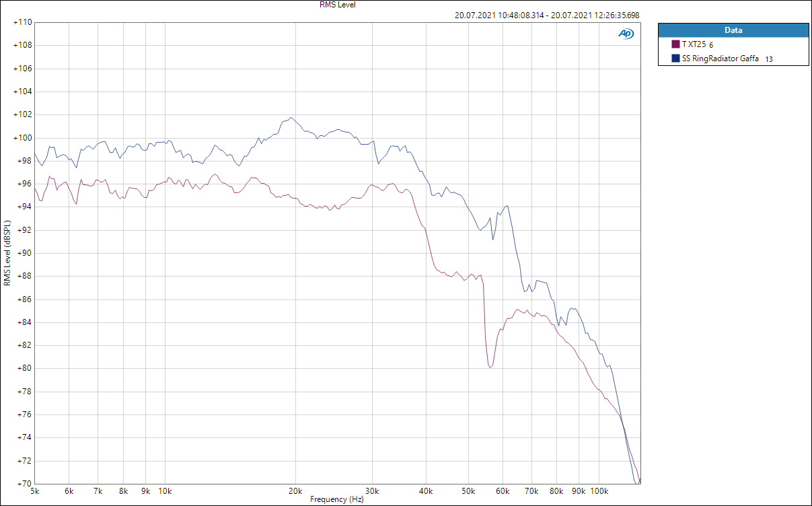This screenshot has height=506, width=812.
Task: Click the 20k tick on frequency axis
Action: click(x=295, y=491)
